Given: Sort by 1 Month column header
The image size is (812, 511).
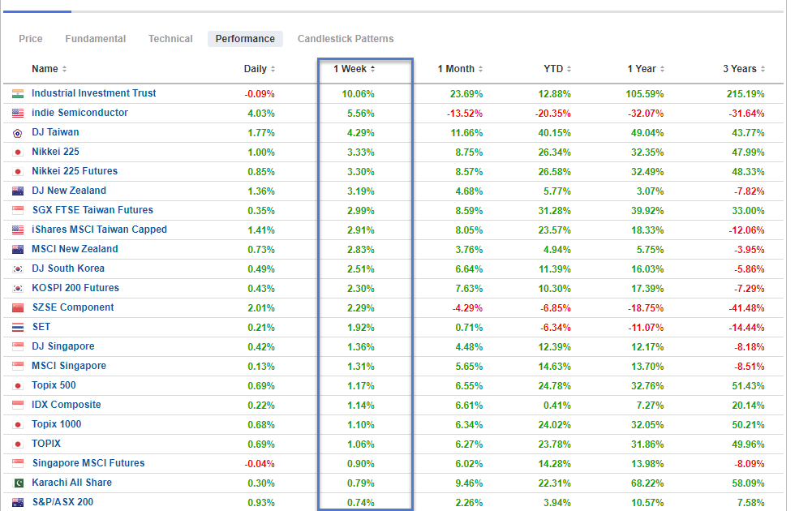Looking at the screenshot, I should [460, 69].
